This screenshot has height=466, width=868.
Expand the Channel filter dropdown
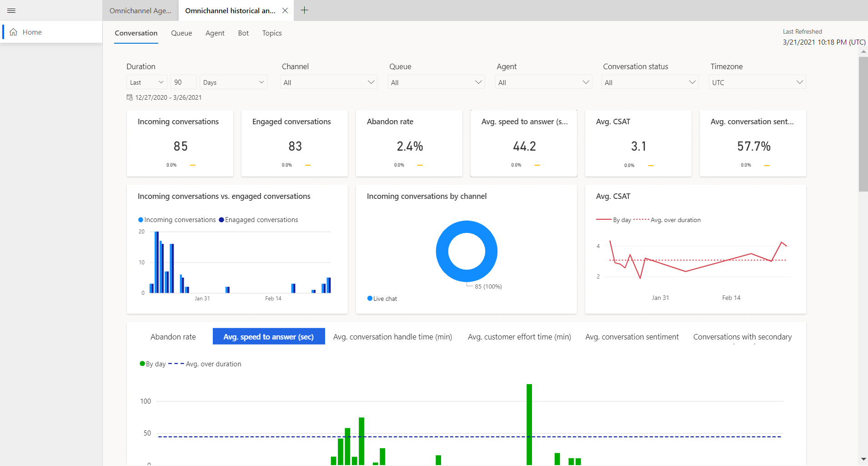(329, 82)
